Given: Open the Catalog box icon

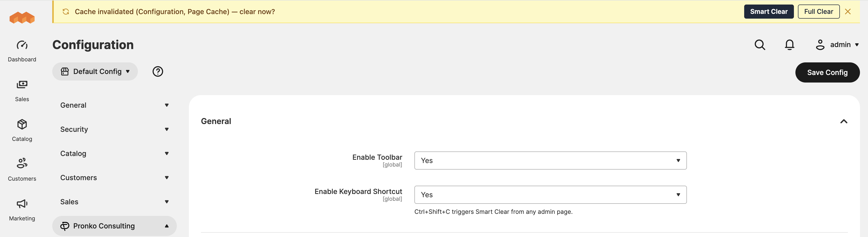Looking at the screenshot, I should point(22,124).
